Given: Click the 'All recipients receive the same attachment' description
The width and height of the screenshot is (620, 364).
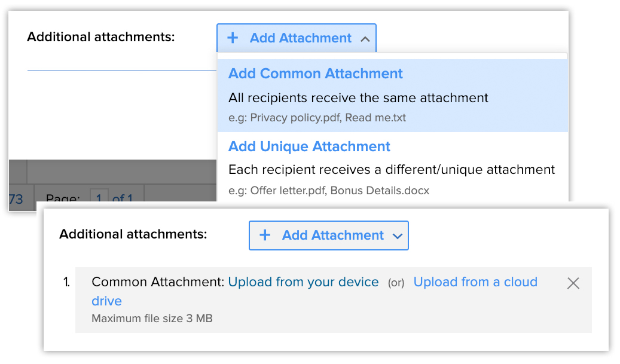Looking at the screenshot, I should click(x=358, y=97).
